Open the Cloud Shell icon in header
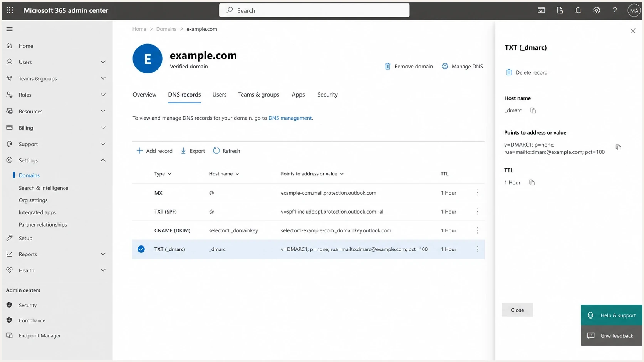 click(541, 10)
